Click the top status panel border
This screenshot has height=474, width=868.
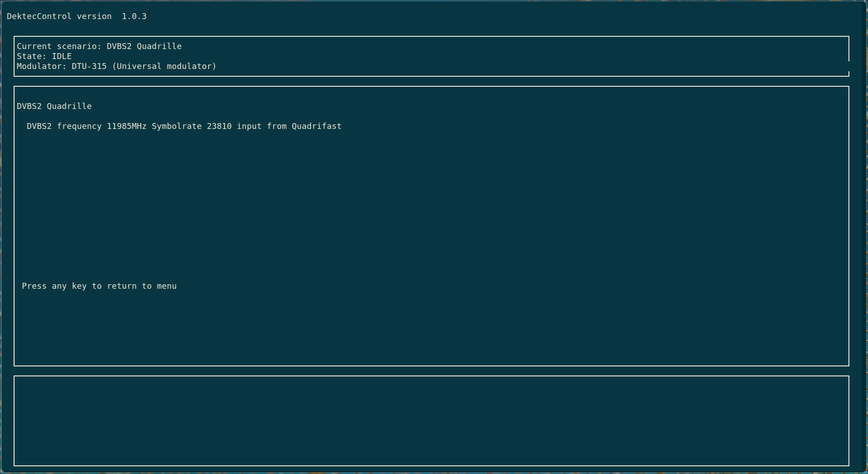click(x=432, y=36)
